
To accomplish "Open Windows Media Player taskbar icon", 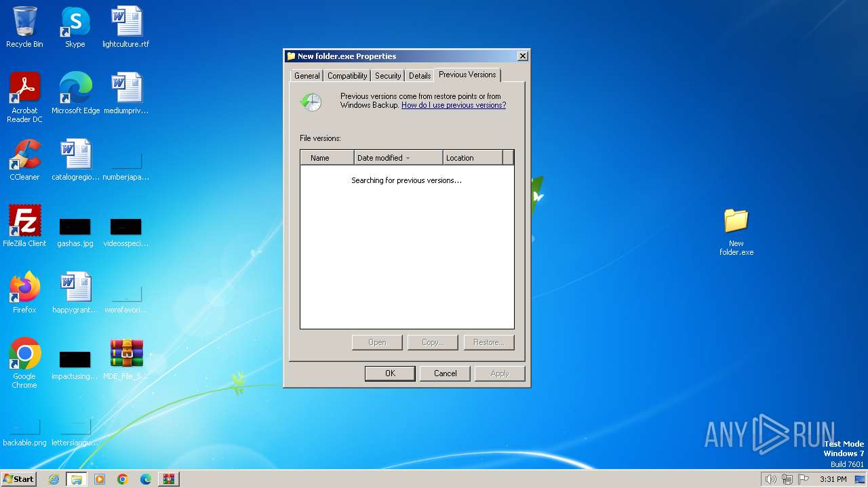I will point(100,479).
